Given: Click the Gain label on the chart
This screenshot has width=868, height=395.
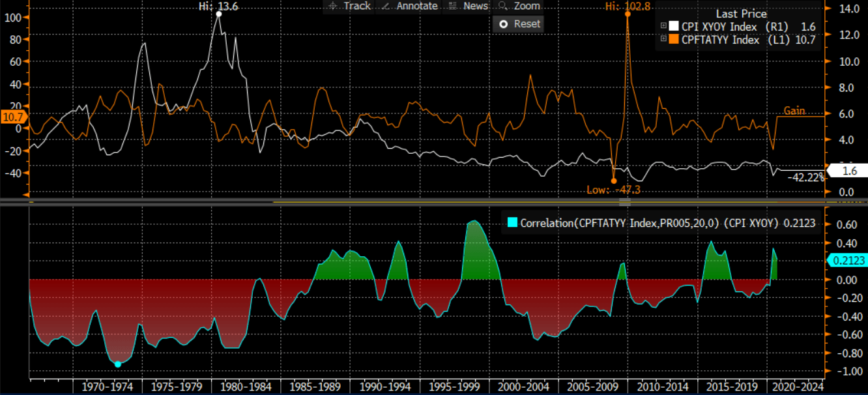Looking at the screenshot, I should pos(794,111).
